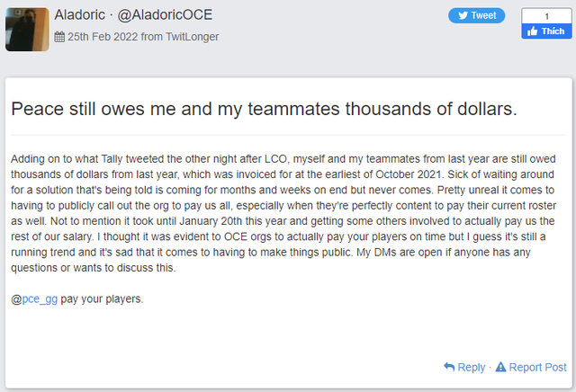Click the calendar icon beside the post date

coord(59,37)
